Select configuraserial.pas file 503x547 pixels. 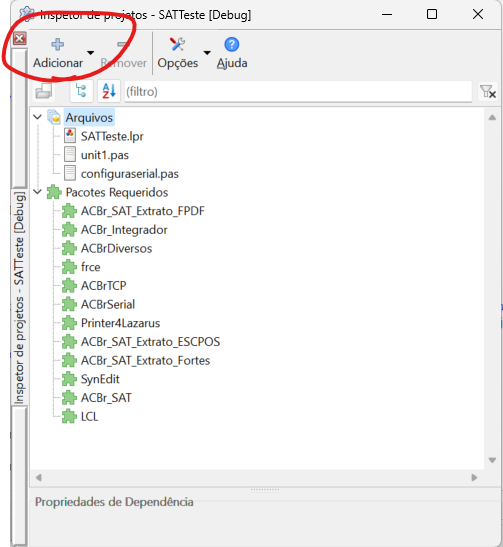130,174
